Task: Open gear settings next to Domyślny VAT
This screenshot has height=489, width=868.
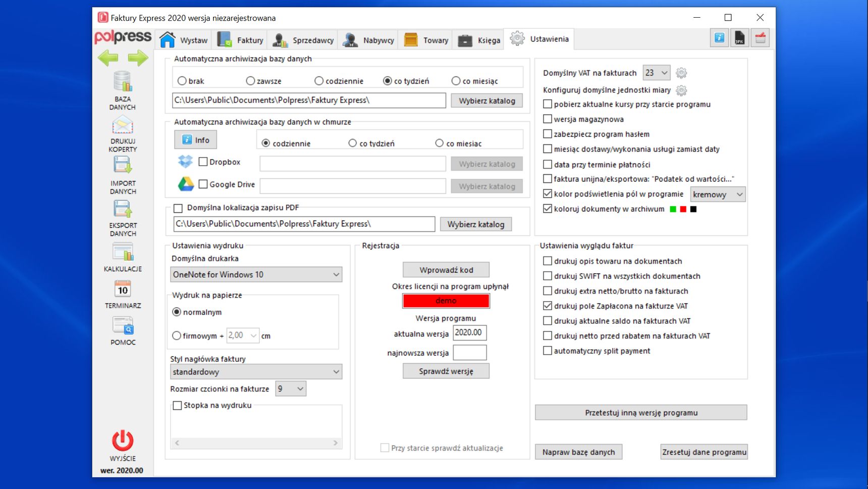Action: point(681,73)
